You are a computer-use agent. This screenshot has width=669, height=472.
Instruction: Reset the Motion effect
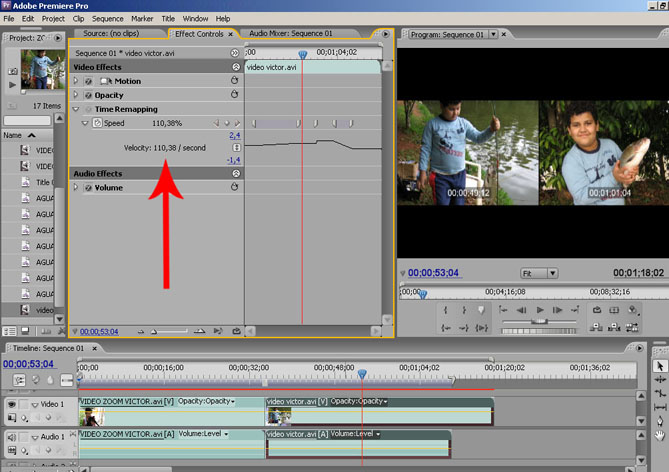[x=234, y=81]
